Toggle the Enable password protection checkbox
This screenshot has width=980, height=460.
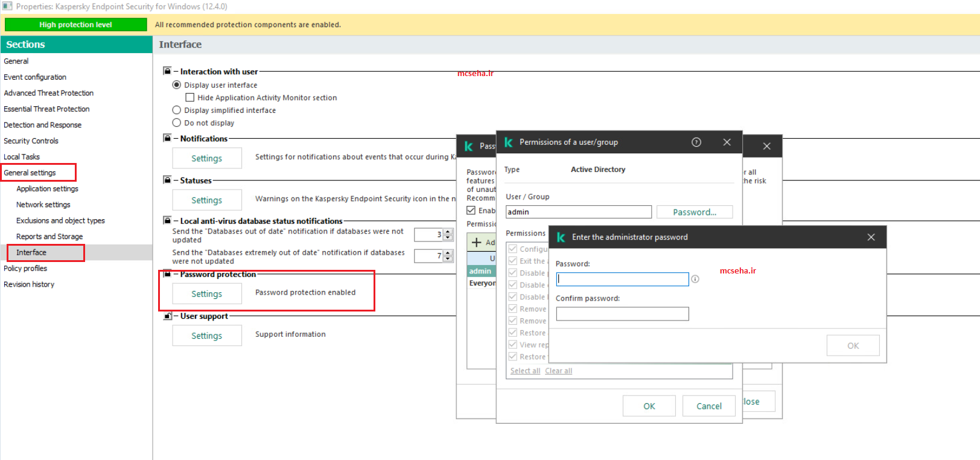pyautogui.click(x=471, y=210)
